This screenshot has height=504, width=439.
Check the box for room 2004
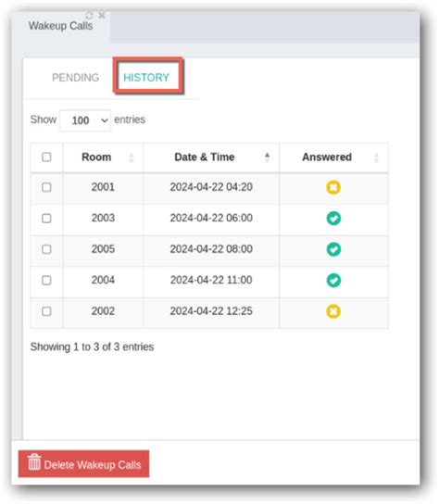tap(46, 281)
